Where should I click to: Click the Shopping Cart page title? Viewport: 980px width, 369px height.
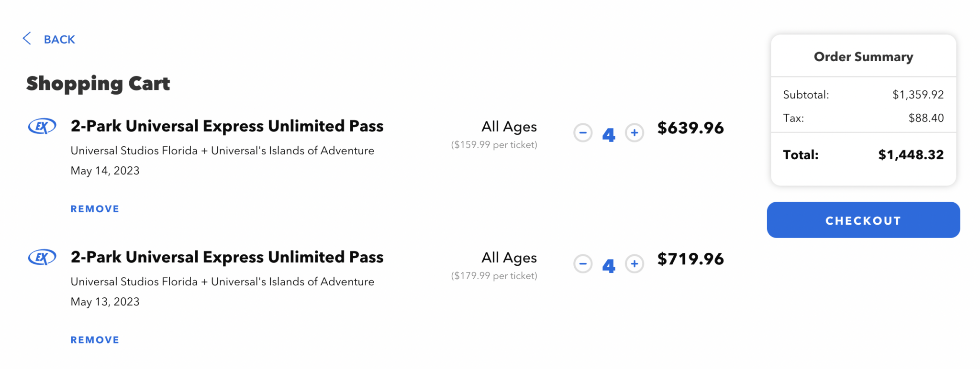98,83
